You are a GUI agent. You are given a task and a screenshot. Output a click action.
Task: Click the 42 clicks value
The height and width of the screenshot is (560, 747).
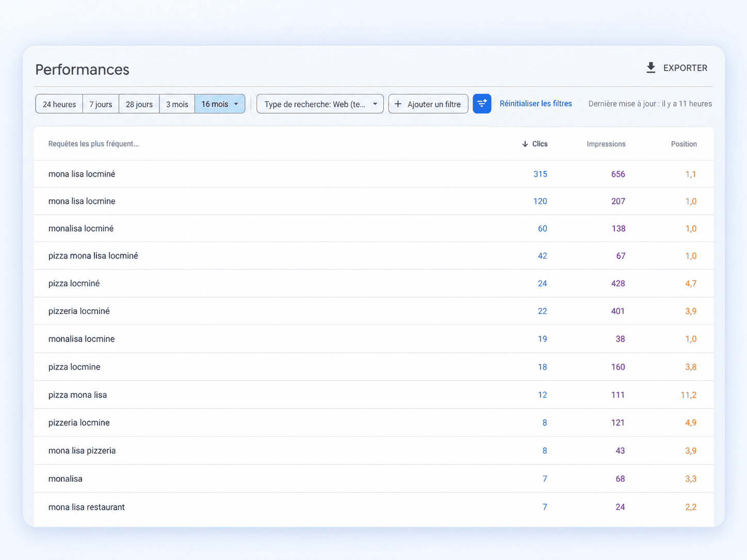[x=542, y=256]
